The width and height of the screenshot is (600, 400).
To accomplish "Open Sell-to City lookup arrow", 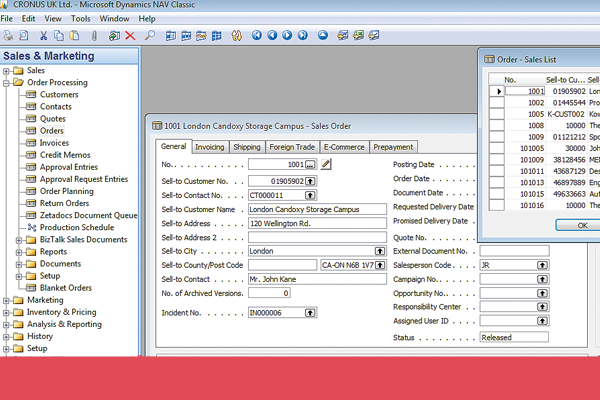I will point(380,251).
